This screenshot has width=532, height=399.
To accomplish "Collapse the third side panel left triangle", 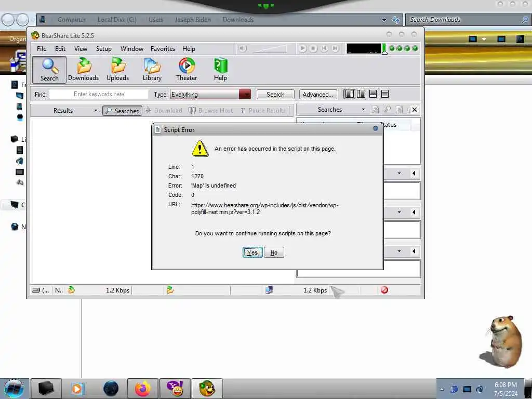I will (x=414, y=251).
